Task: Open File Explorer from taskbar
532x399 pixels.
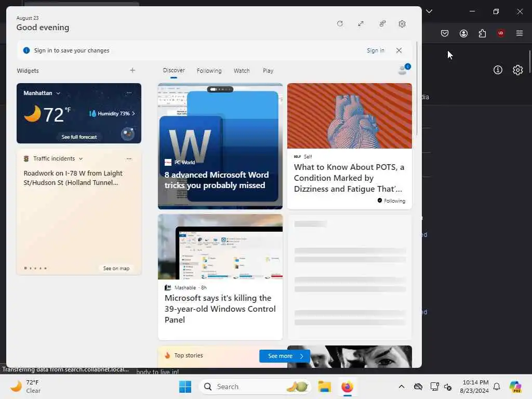Action: click(x=324, y=387)
